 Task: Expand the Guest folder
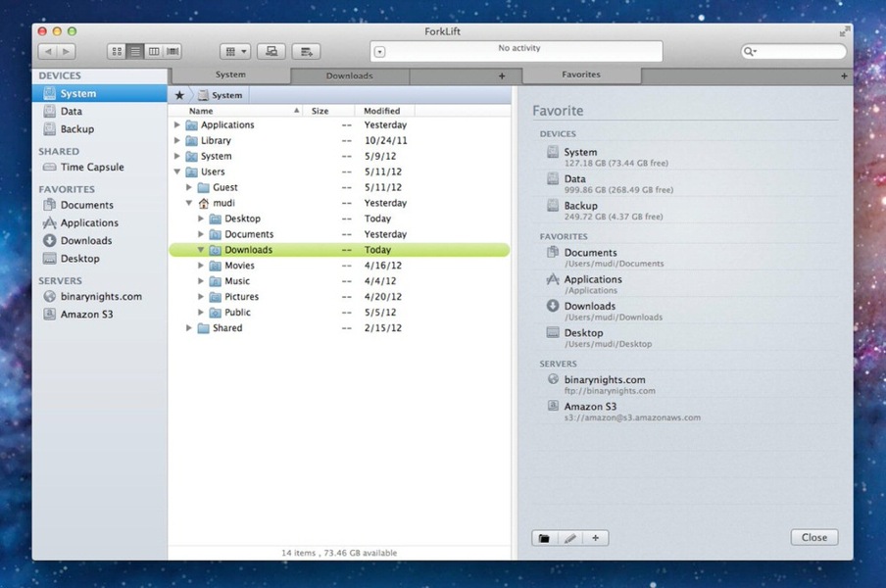tap(189, 187)
